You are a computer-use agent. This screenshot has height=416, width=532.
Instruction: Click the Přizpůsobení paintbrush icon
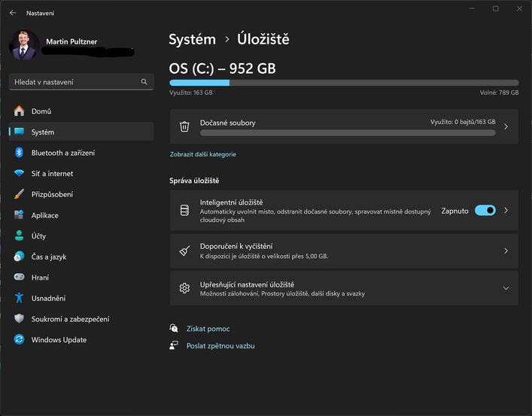19,194
